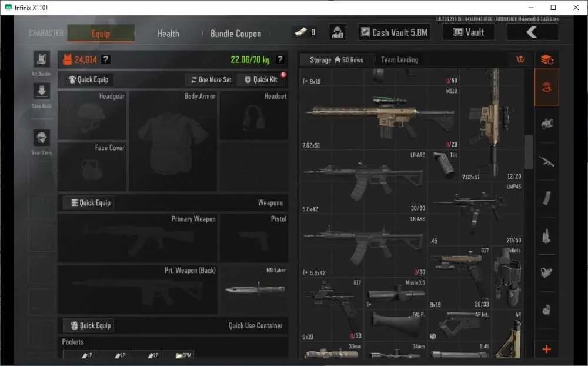Select the G17 pistol with 28/33 ammo
This screenshot has height=366, width=588.
click(460, 277)
